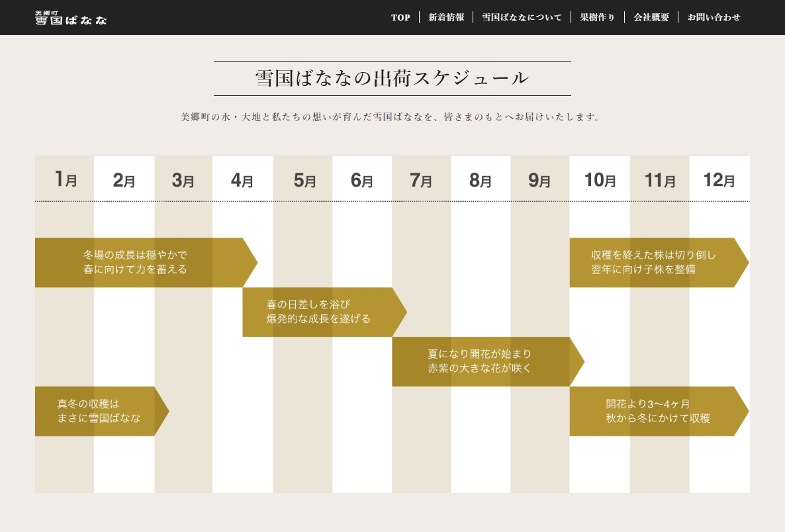
Task: Click the 収穫を終えた株は切り倒し schedule bar
Action: [x=659, y=263]
